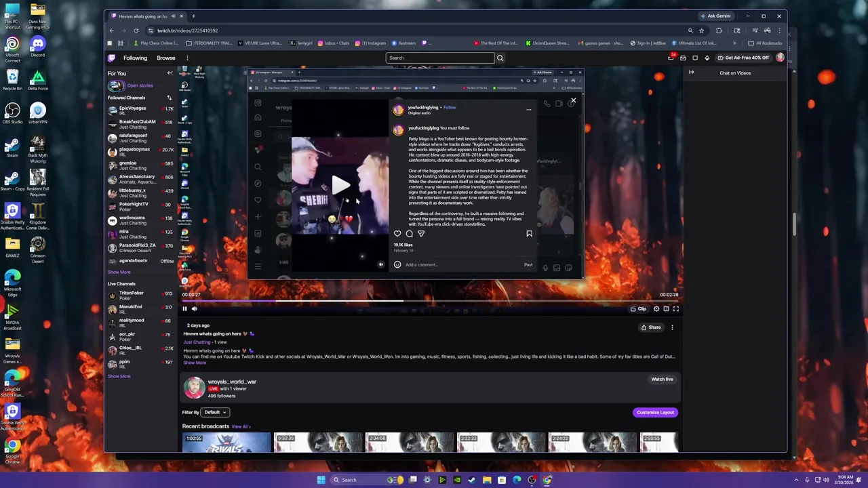
Task: Open the VITURE Luma Ultra bookmark
Action: click(x=261, y=43)
